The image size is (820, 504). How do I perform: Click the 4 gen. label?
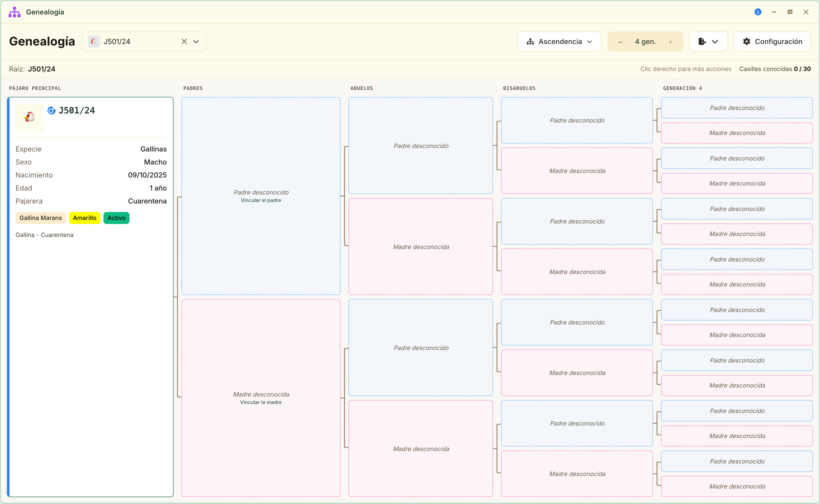click(x=645, y=42)
